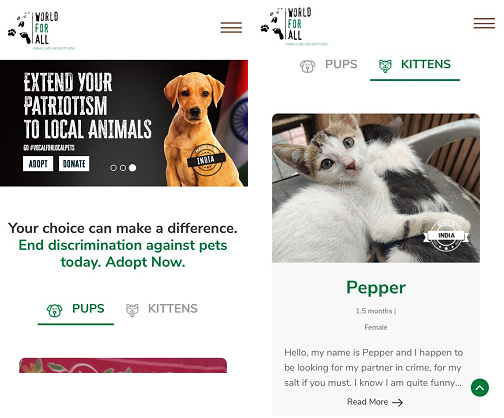
Task: Click the DONATE button on banner
Action: point(74,164)
